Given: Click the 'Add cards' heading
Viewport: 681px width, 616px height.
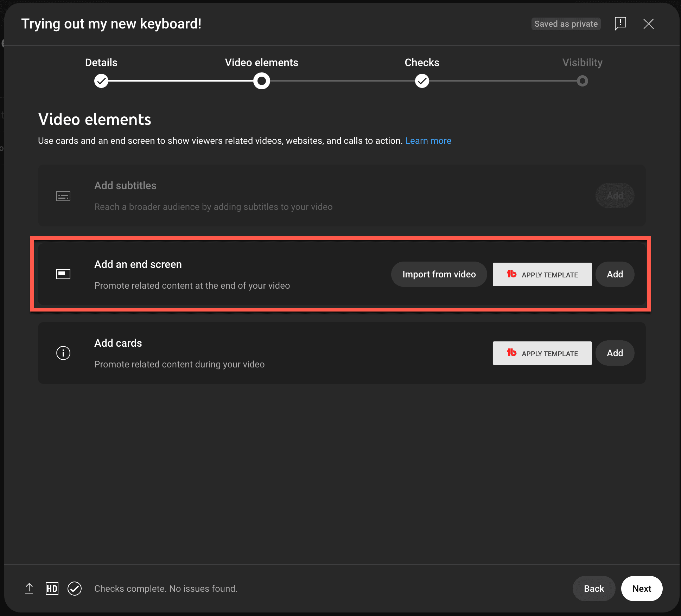Looking at the screenshot, I should (x=118, y=343).
